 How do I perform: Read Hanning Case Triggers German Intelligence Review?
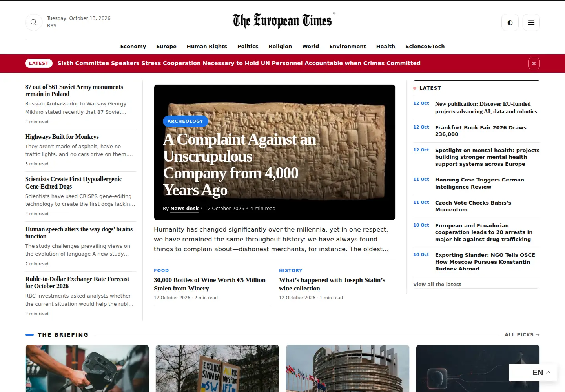479,183
